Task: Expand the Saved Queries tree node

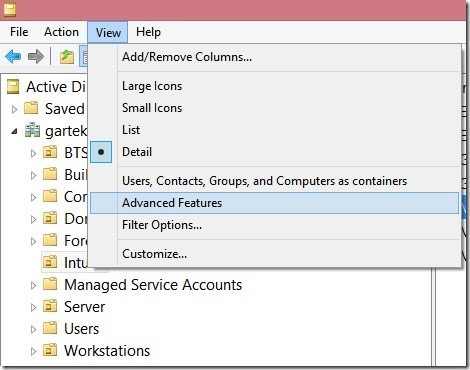Action: (14, 109)
